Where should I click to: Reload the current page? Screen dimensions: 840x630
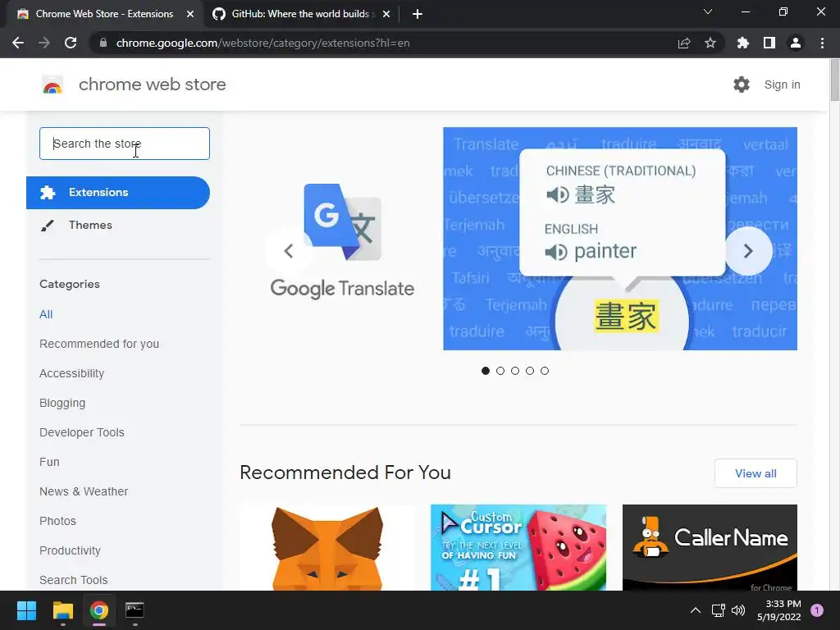pos(71,43)
